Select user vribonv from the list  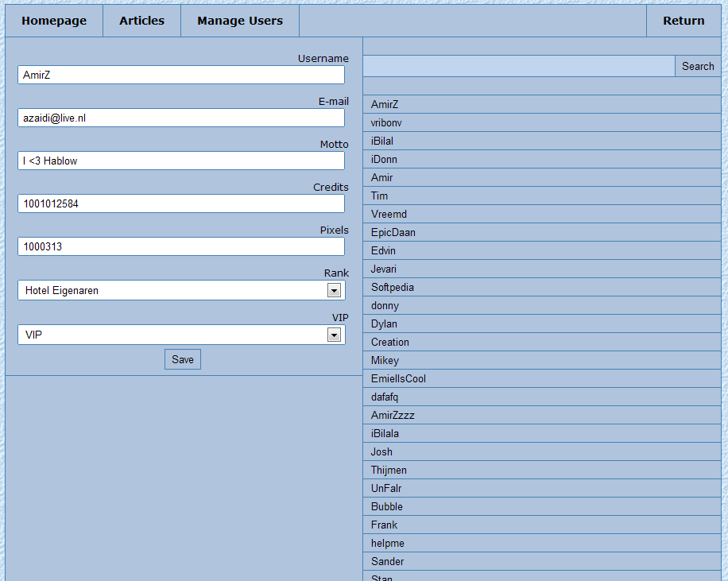coord(386,122)
